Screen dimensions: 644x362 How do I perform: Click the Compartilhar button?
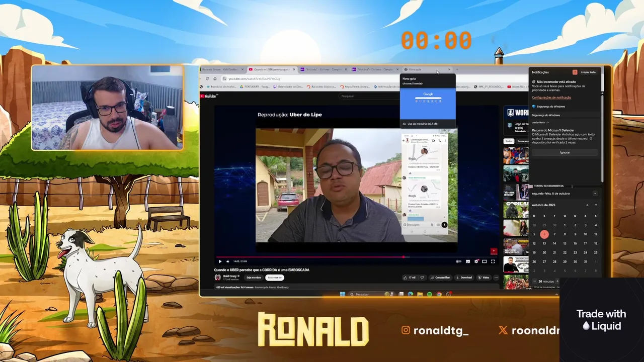(x=440, y=278)
